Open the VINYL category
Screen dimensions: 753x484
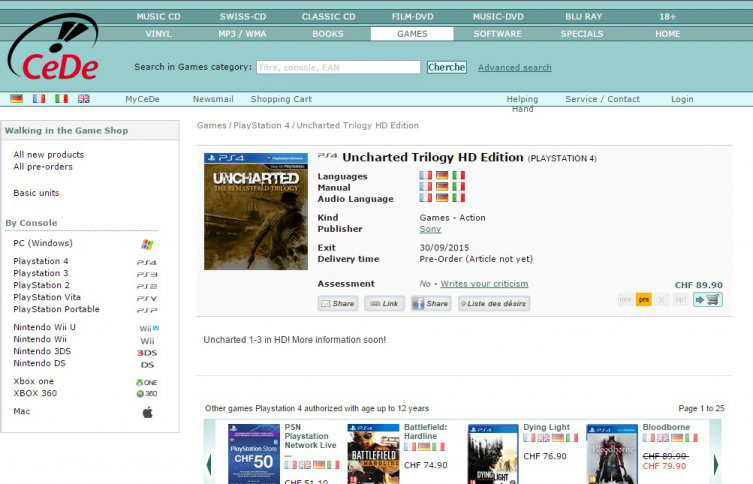[158, 34]
